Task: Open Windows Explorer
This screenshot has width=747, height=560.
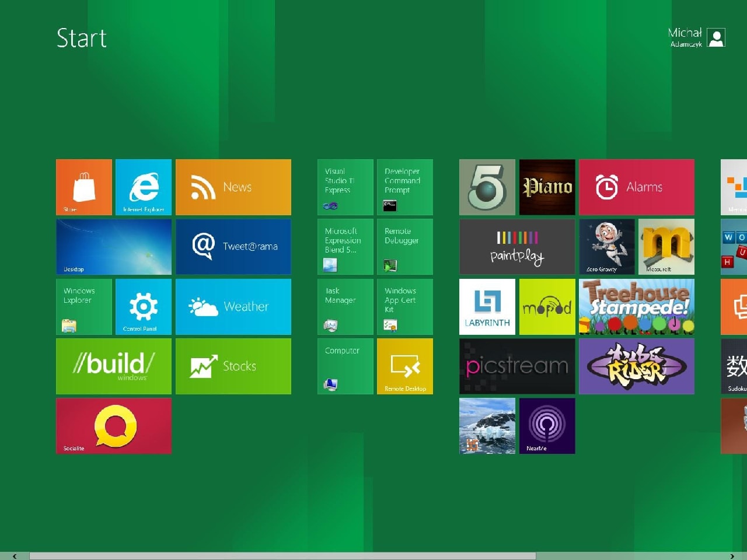Action: 83,306
